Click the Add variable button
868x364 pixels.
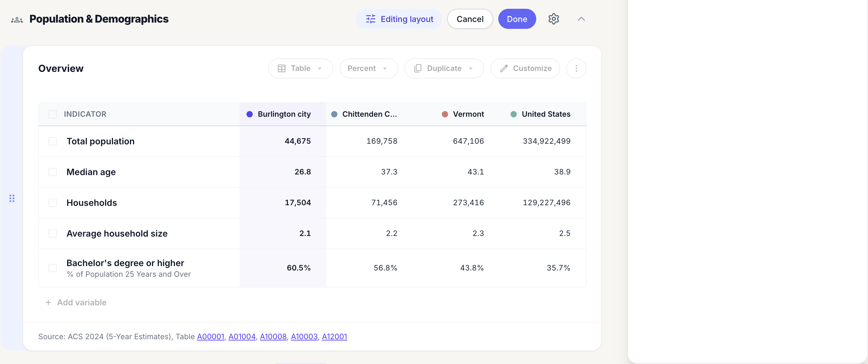pos(76,302)
